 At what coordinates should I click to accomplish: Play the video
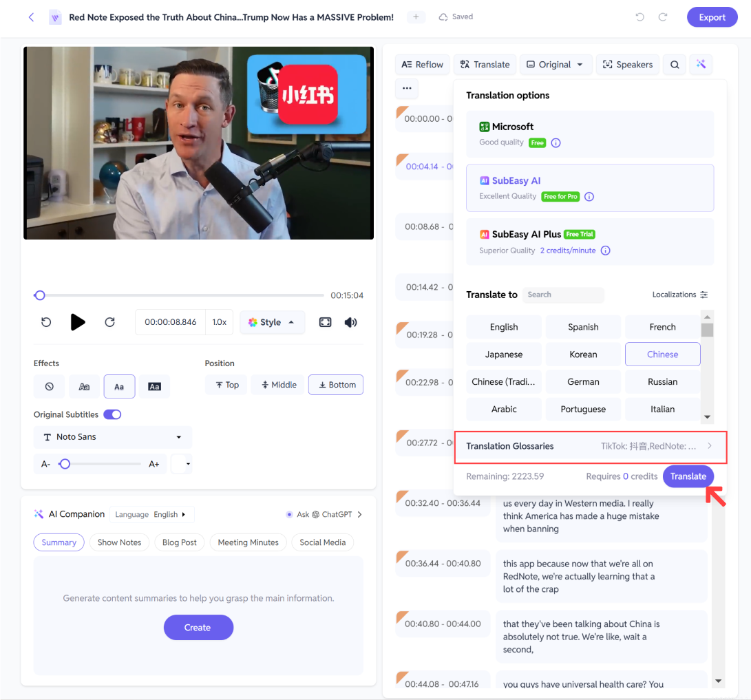pyautogui.click(x=78, y=322)
